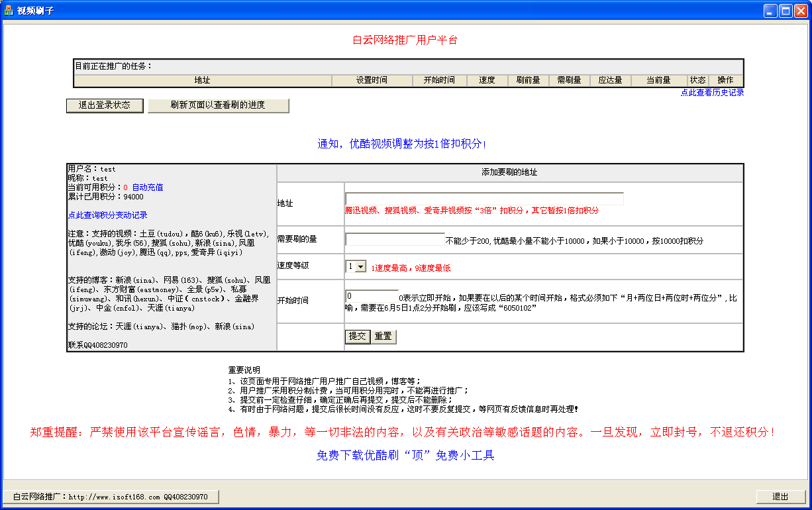The height and width of the screenshot is (510, 812).
Task: Click the 开始时间 start time field
Action: click(x=371, y=296)
